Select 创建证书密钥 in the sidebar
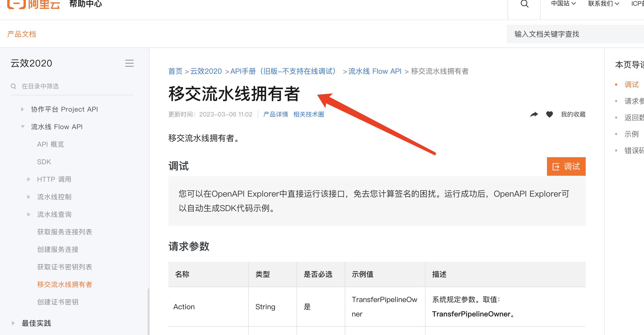 pos(58,302)
